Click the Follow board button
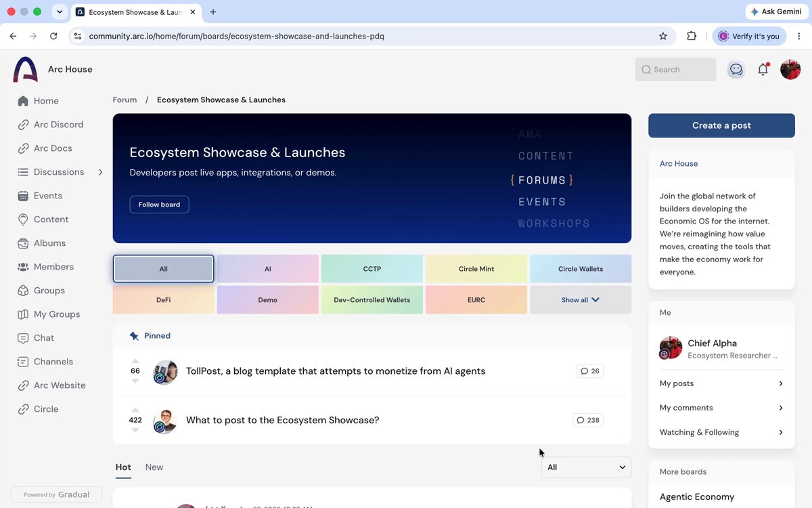The height and width of the screenshot is (508, 812). click(159, 205)
